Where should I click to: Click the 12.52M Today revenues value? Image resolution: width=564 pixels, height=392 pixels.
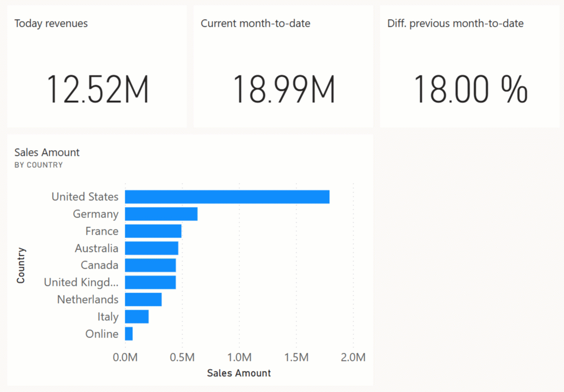[98, 89]
